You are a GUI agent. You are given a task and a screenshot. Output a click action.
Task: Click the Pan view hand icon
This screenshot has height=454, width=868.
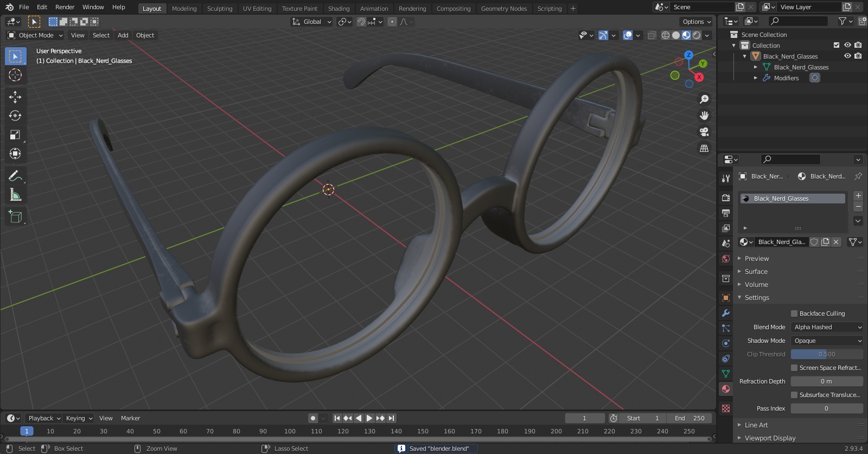704,116
